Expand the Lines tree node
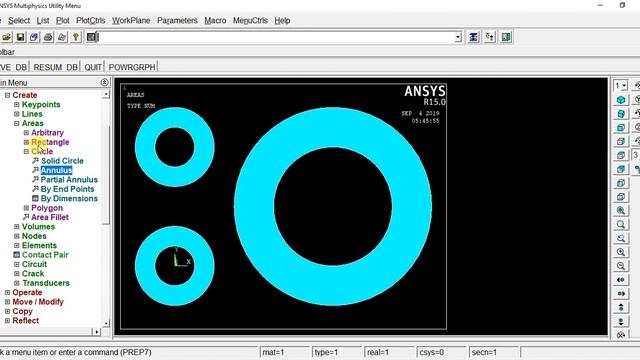 click(17, 114)
